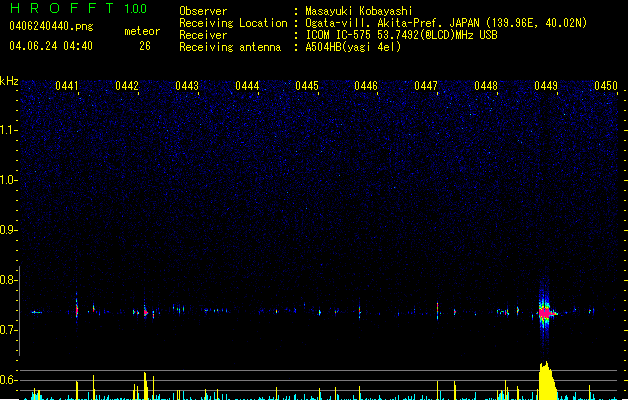Click the 'meteor' label
This screenshot has height=400, width=629.
142,31
